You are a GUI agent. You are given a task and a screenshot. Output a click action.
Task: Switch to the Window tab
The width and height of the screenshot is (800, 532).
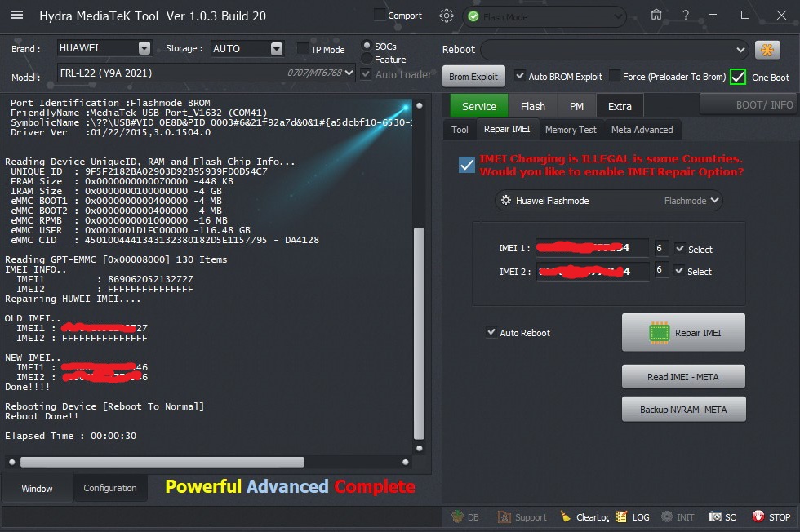tap(37, 489)
